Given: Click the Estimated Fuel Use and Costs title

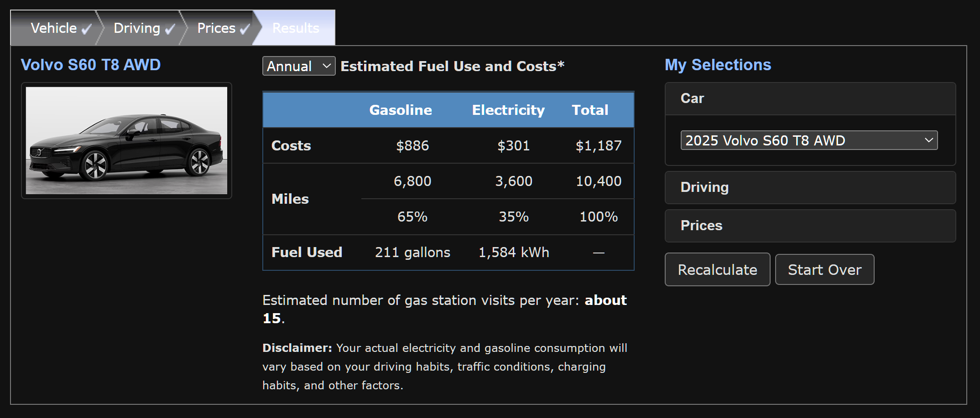Looking at the screenshot, I should pyautogui.click(x=453, y=66).
